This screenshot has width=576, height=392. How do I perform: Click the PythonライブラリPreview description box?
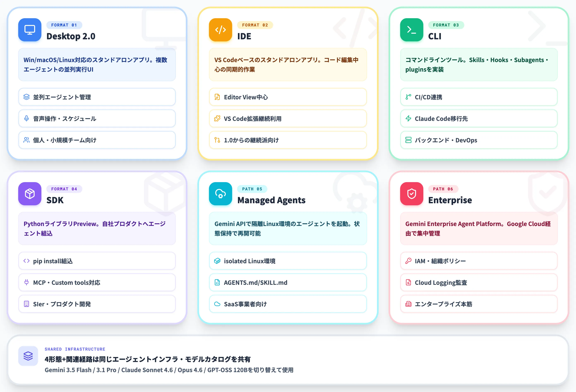[x=97, y=229]
